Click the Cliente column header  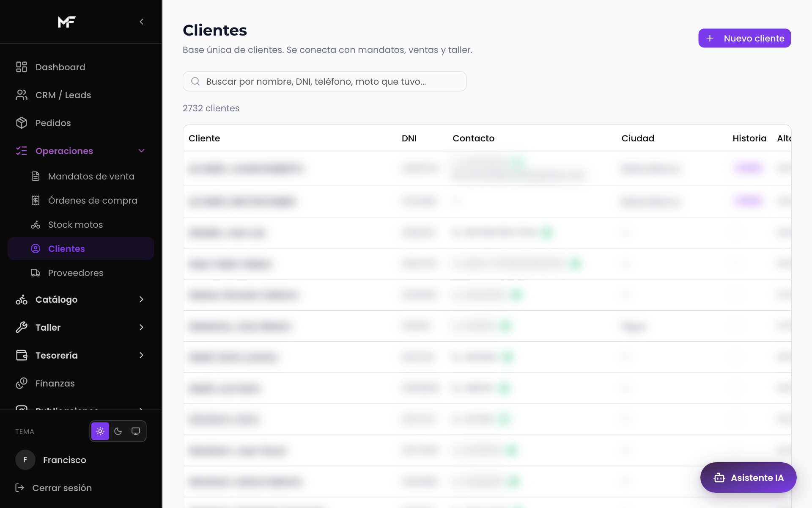(204, 138)
